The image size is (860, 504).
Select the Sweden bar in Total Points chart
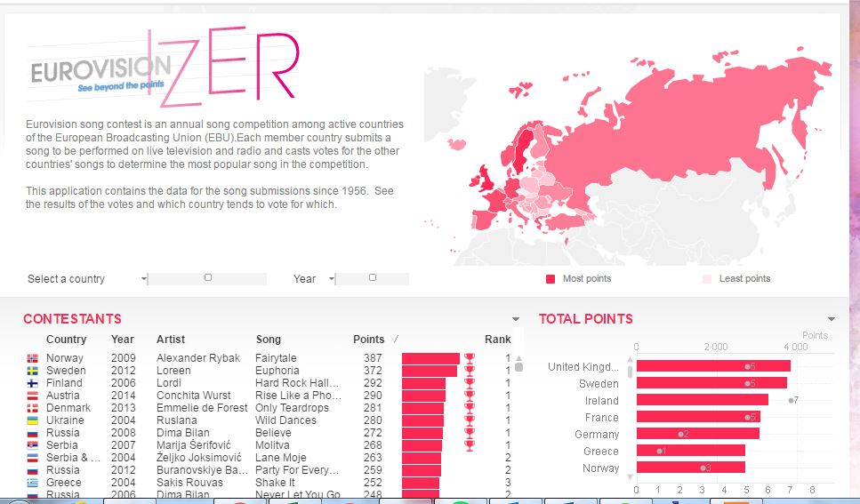pyautogui.click(x=711, y=383)
